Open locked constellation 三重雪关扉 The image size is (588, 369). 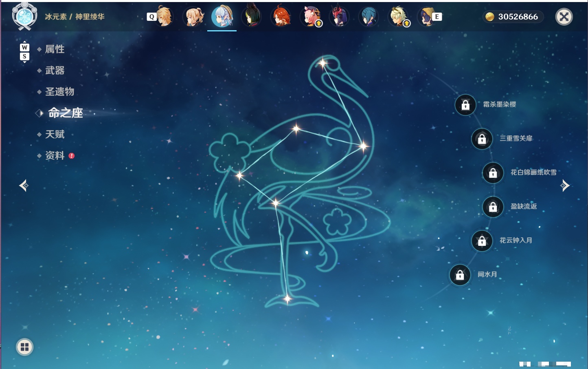pos(482,139)
